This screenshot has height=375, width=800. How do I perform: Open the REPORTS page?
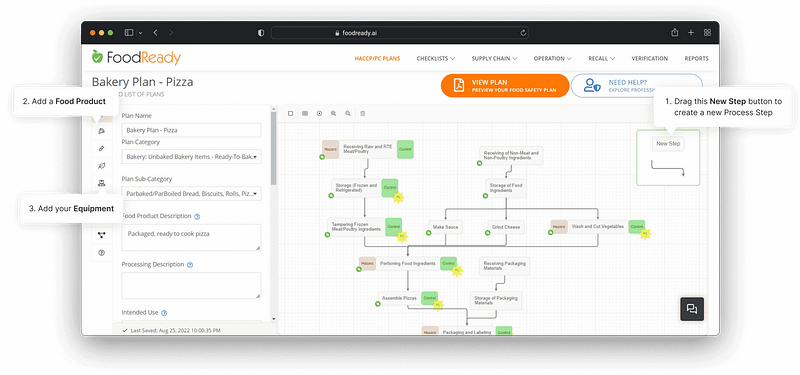click(x=696, y=59)
